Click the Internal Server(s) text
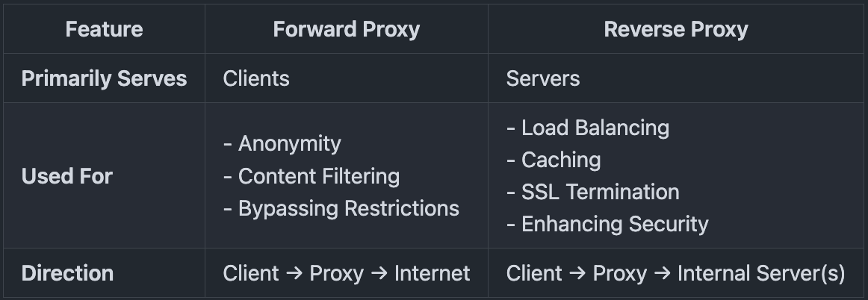 pos(760,273)
